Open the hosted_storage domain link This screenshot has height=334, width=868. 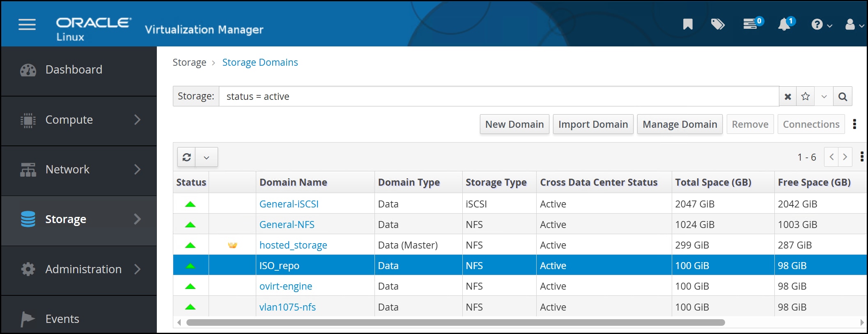(x=293, y=245)
